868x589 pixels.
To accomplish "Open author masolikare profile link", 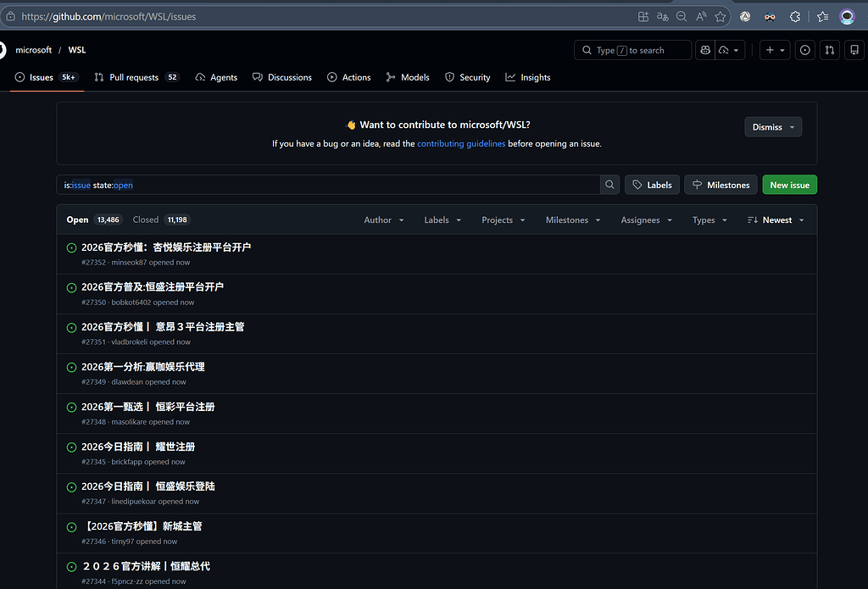I will pos(129,422).
